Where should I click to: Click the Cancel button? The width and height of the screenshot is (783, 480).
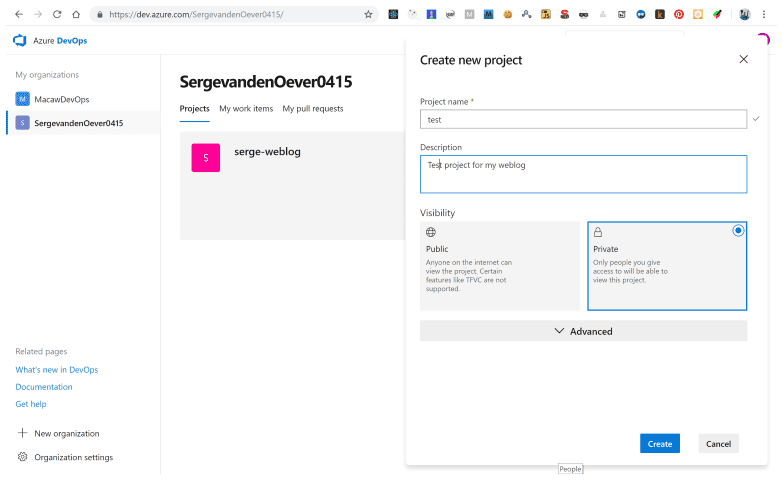[x=718, y=444]
